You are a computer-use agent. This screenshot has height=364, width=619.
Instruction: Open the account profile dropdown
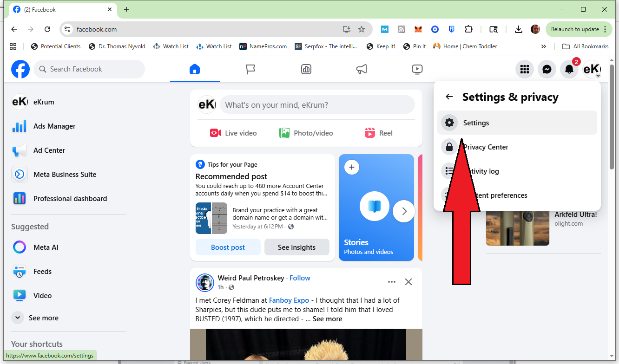pyautogui.click(x=592, y=69)
